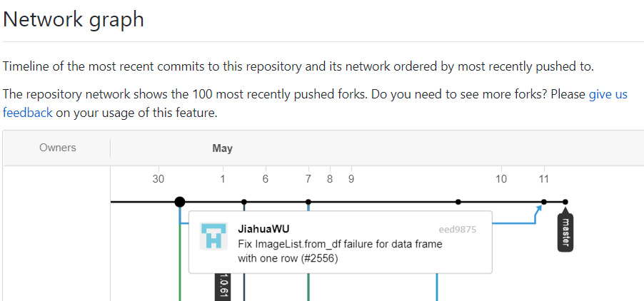This screenshot has width=644, height=301.
Task: Click the date label 30
Action: pyautogui.click(x=159, y=179)
